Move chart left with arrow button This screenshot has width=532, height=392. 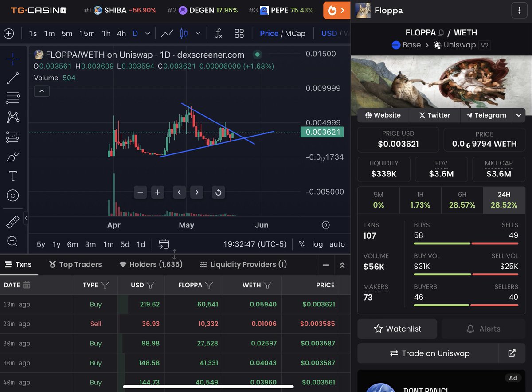point(179,192)
